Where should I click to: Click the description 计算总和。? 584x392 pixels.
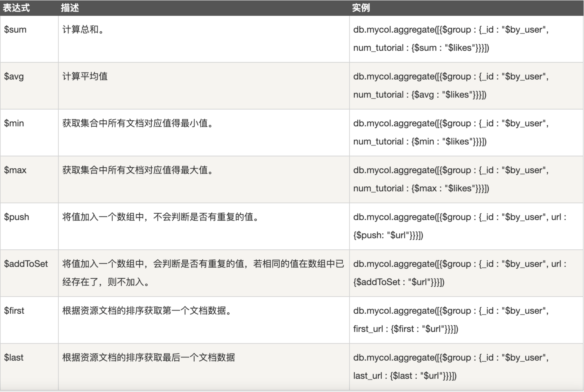tap(83, 29)
